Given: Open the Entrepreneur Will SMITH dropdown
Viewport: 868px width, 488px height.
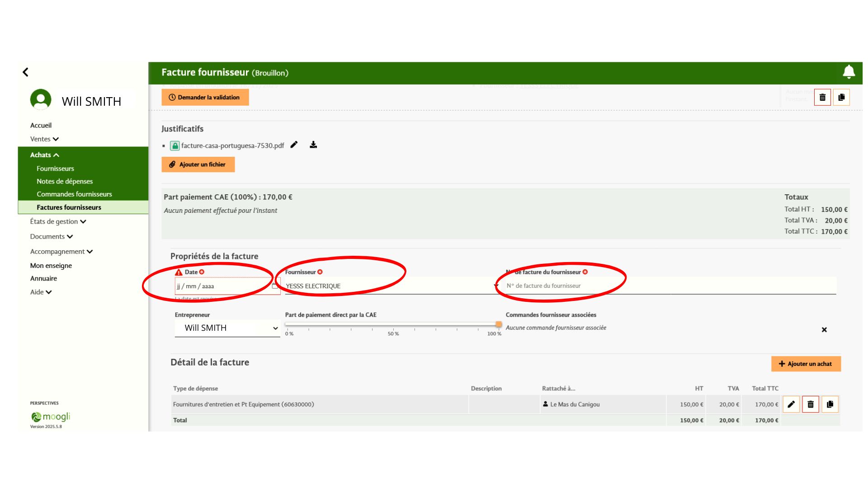Looking at the screenshot, I should click(x=227, y=328).
